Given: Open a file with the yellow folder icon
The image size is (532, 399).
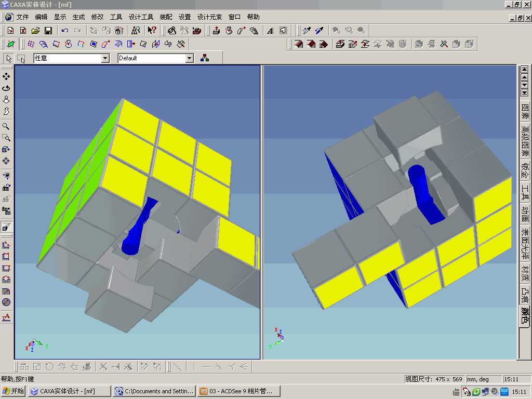Looking at the screenshot, I should click(36, 31).
